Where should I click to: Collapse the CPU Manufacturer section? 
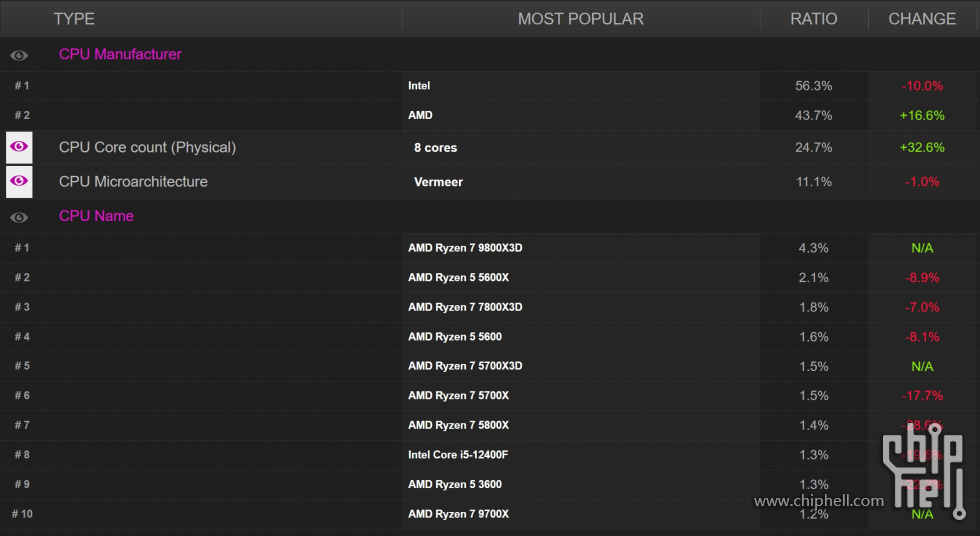120,54
